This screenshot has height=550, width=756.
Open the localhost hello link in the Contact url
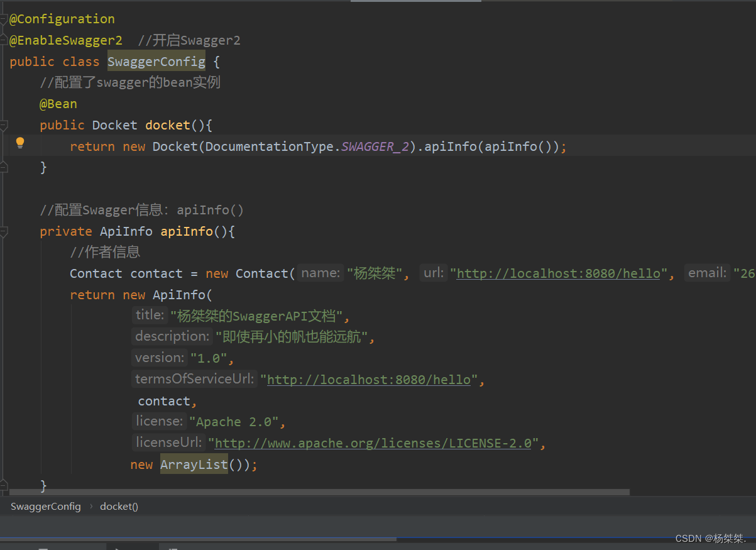[x=559, y=273]
